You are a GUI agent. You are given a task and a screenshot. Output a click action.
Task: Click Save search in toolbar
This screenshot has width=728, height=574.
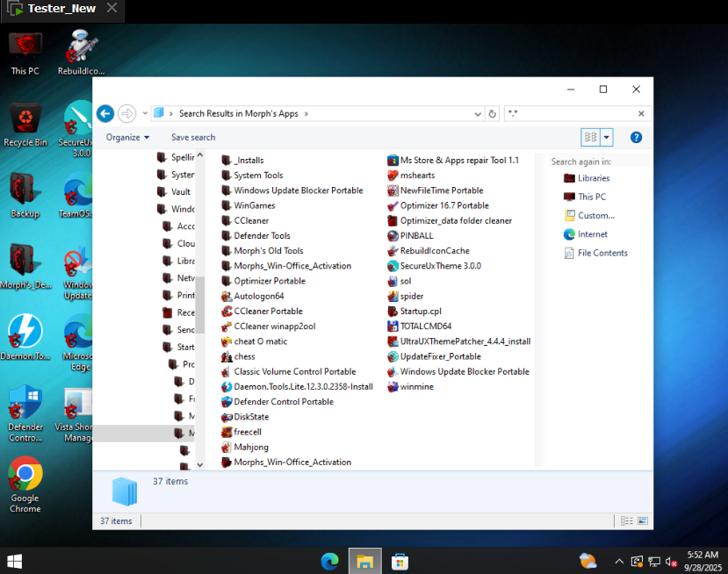193,138
